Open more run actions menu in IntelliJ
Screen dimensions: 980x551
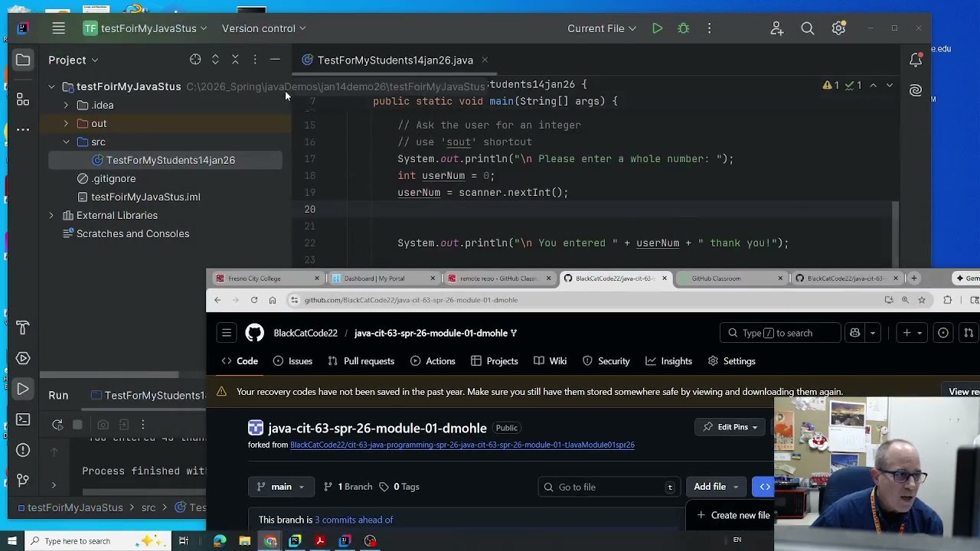(x=709, y=28)
